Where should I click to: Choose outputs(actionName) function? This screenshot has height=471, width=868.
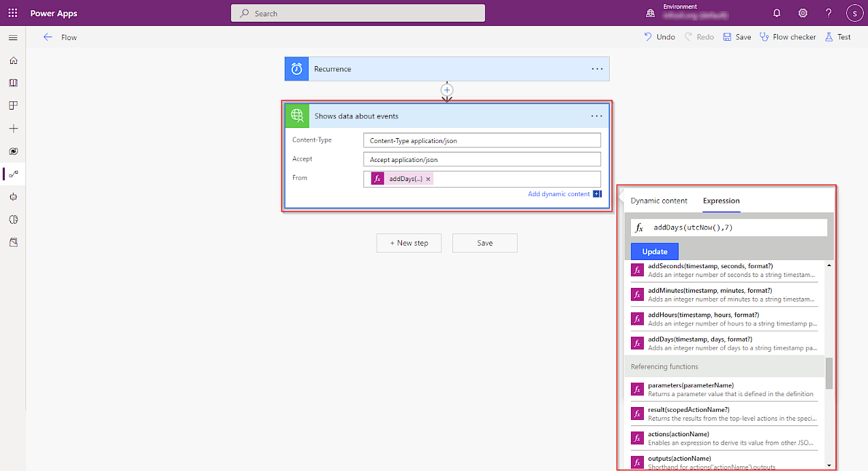click(724, 461)
